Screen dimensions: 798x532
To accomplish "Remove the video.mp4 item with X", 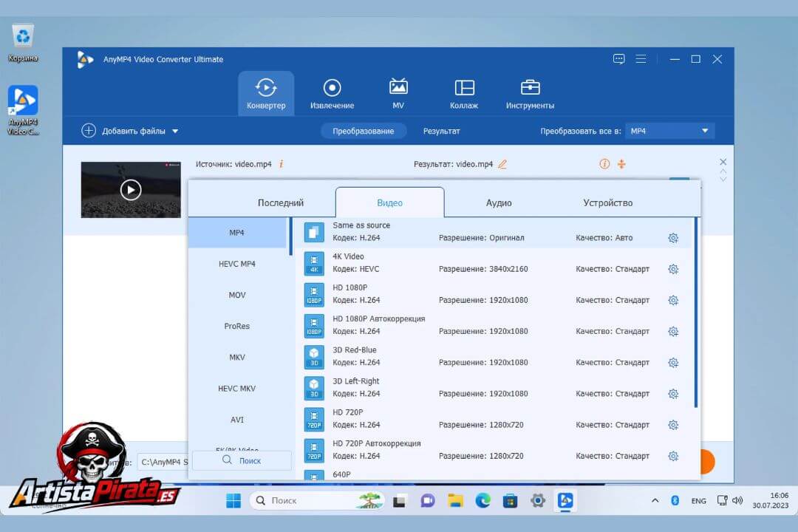I will point(723,162).
